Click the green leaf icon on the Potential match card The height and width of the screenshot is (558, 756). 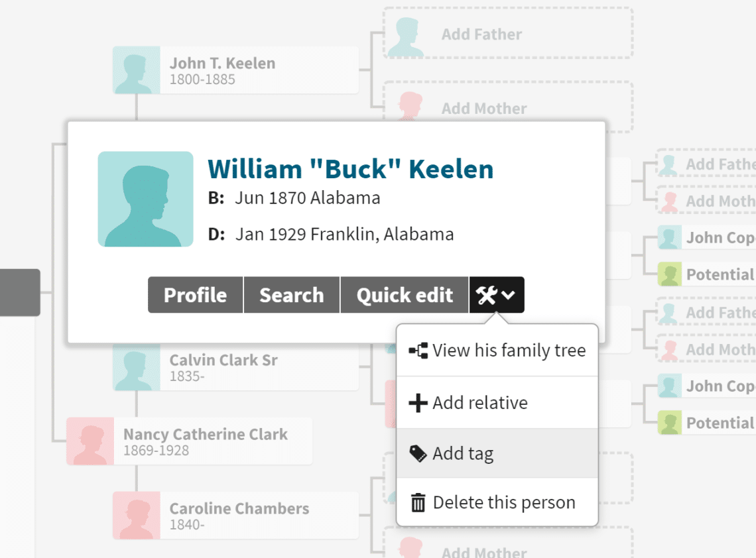click(668, 274)
